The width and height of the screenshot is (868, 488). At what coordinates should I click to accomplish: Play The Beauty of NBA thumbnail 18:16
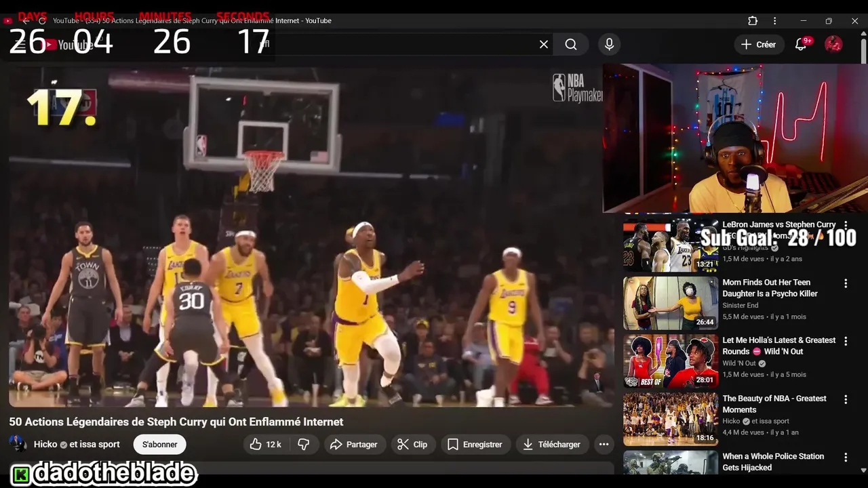tap(671, 420)
